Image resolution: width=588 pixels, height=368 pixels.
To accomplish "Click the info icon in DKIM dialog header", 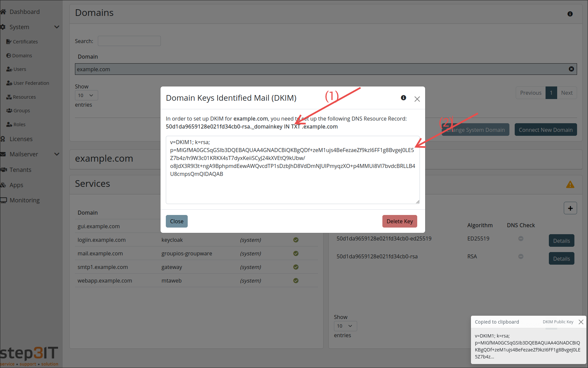I will pos(403,98).
